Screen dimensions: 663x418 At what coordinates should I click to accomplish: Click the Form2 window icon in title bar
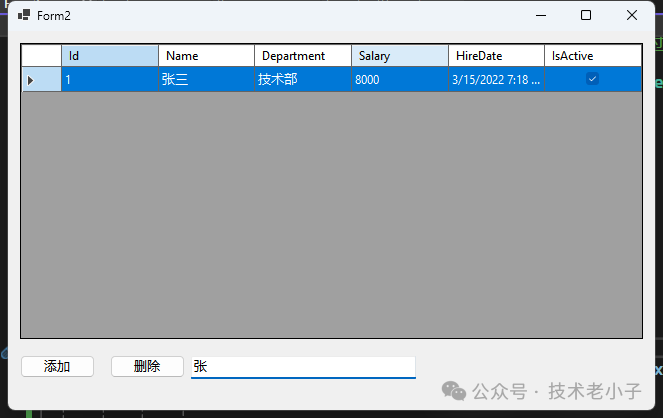click(24, 15)
